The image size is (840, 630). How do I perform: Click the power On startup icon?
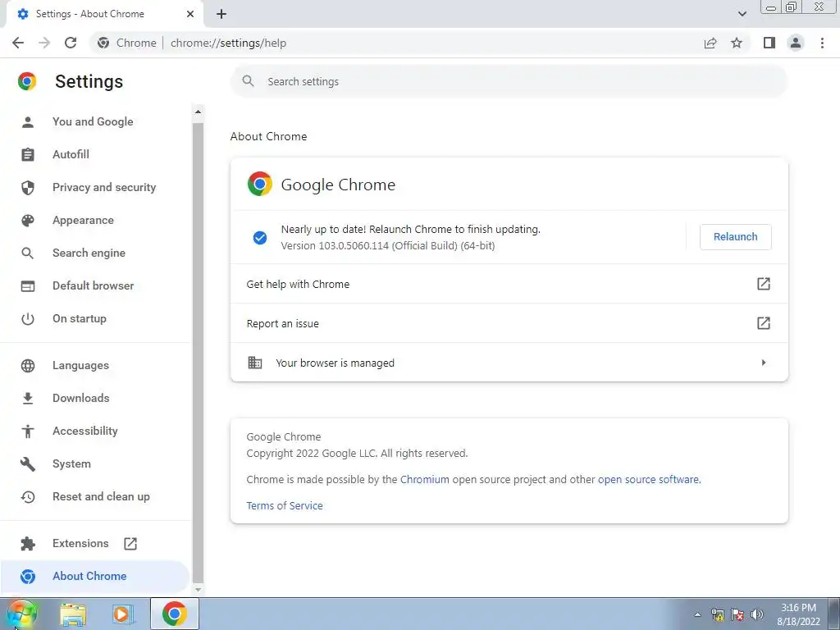click(27, 319)
